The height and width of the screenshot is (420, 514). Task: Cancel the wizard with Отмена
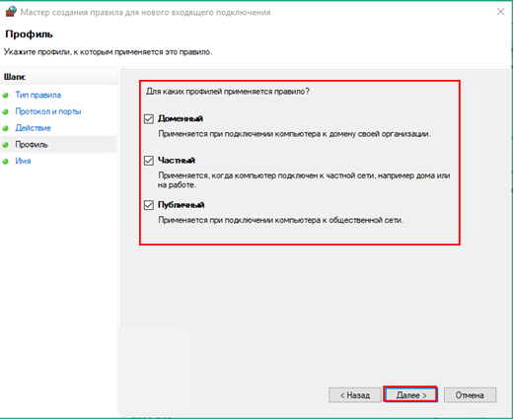(x=470, y=394)
